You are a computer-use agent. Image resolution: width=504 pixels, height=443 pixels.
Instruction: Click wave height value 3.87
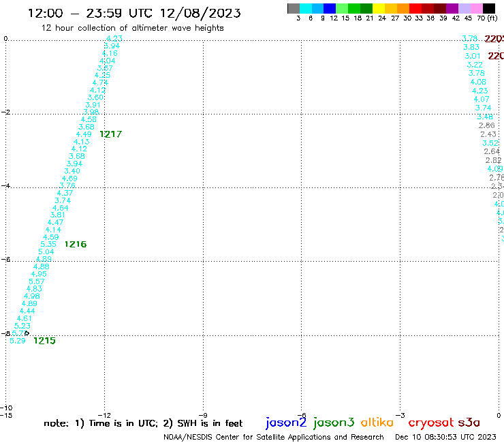(x=105, y=68)
